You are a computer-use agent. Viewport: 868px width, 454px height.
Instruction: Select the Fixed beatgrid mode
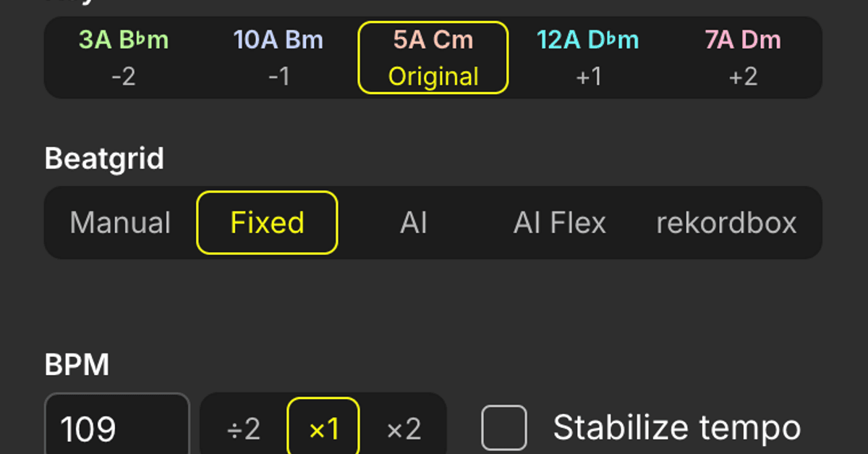(267, 223)
